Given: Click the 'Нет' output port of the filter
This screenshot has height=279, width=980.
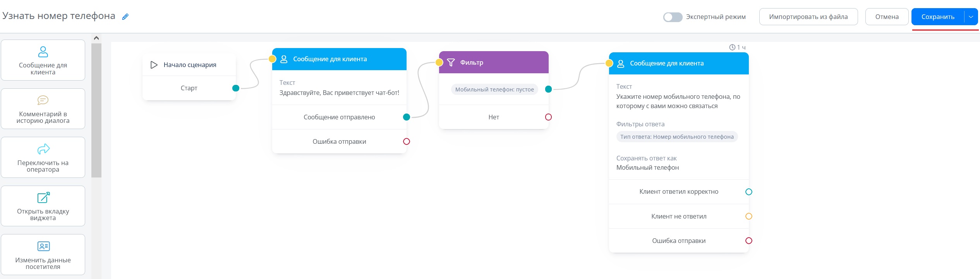Looking at the screenshot, I should coord(548,117).
